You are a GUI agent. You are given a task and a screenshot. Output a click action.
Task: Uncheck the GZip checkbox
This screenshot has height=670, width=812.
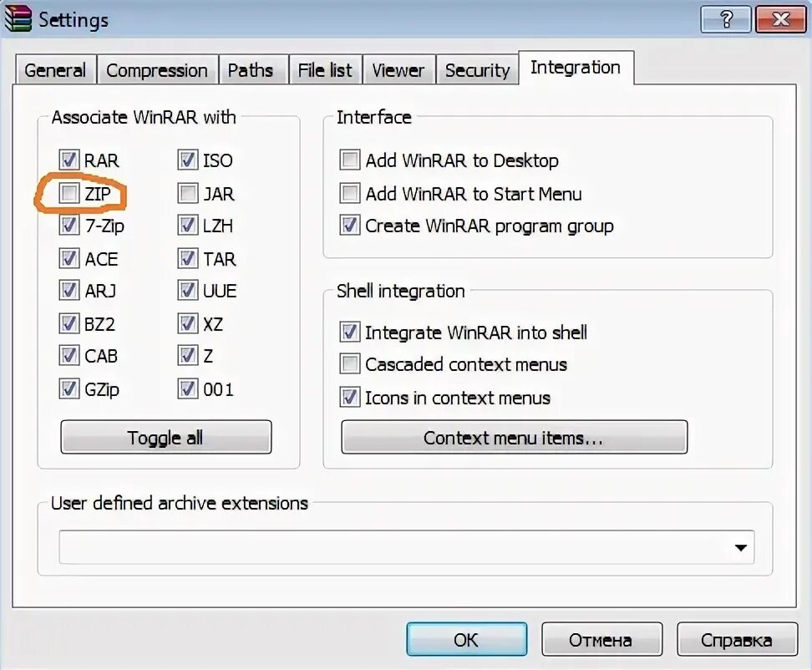tap(69, 388)
